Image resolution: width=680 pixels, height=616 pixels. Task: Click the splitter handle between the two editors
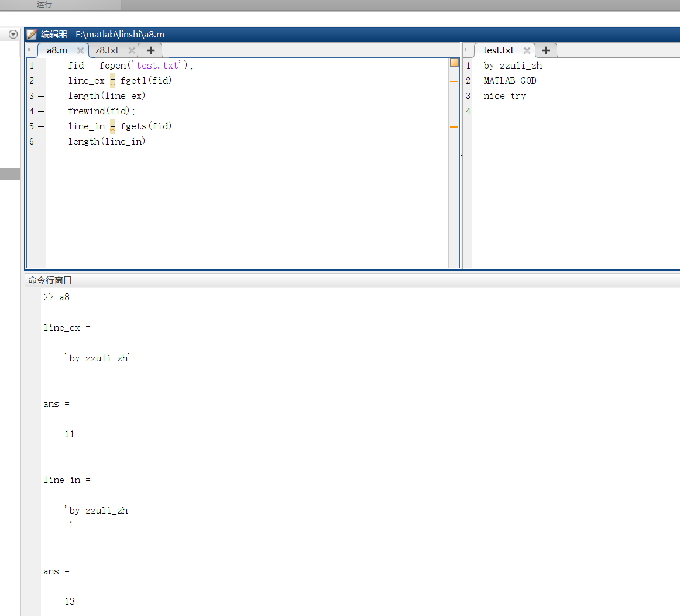(x=461, y=155)
